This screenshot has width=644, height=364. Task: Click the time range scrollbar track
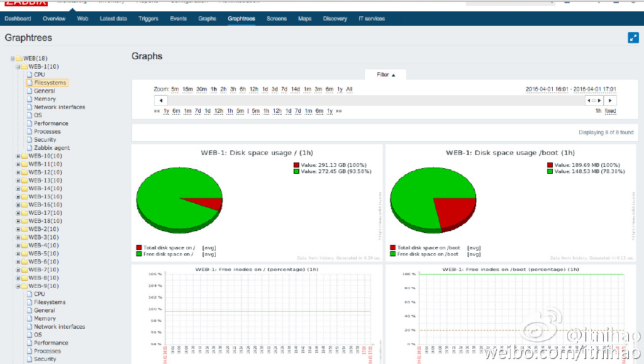[x=376, y=100]
